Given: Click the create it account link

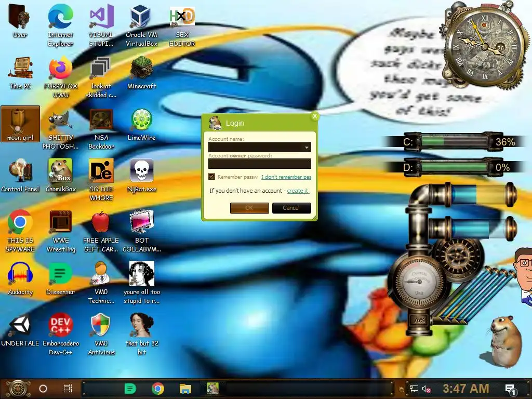Looking at the screenshot, I should click(x=298, y=191).
